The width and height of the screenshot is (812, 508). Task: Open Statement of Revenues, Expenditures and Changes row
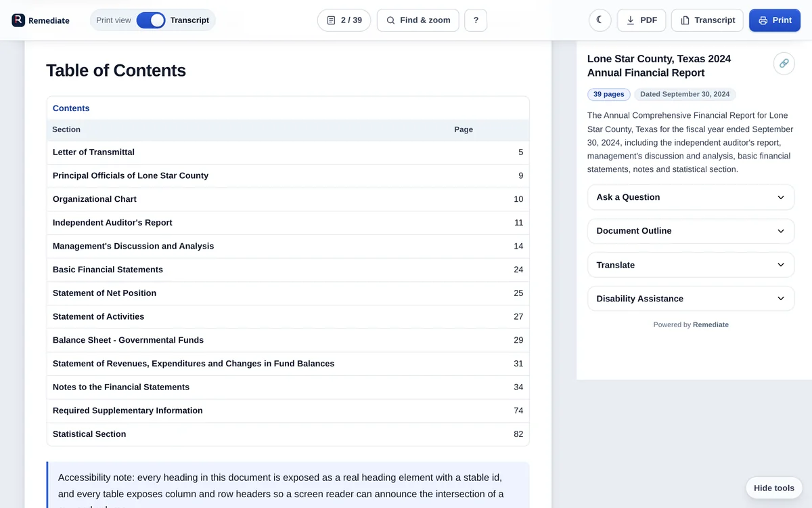(x=288, y=364)
